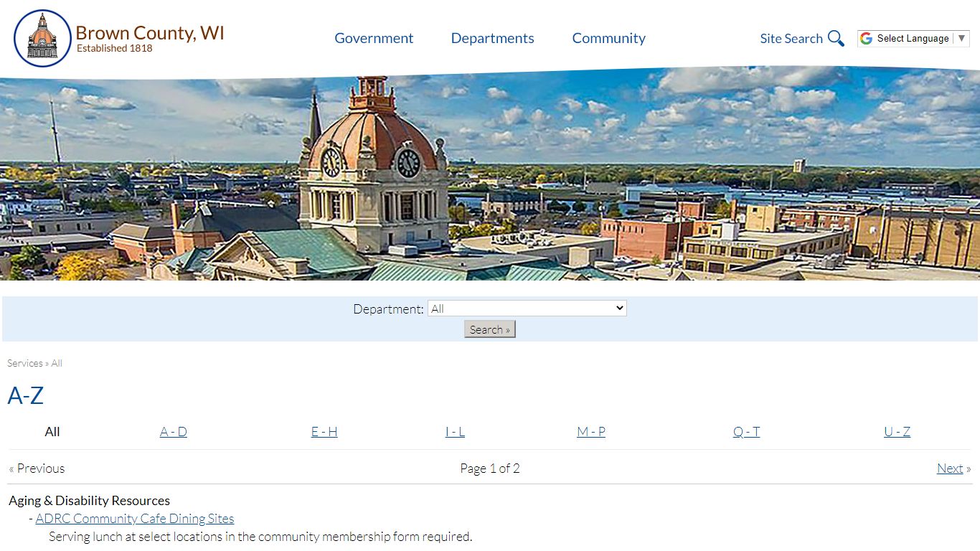Select the M - P letter range
This screenshot has height=551, width=980.
coord(591,432)
